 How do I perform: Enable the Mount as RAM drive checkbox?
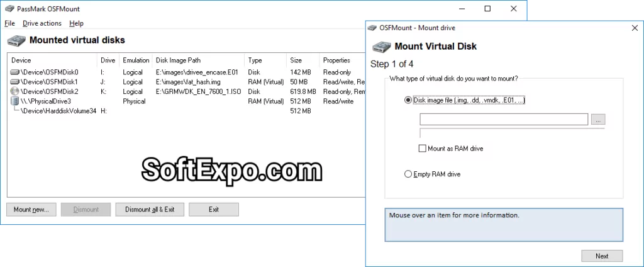coord(422,149)
